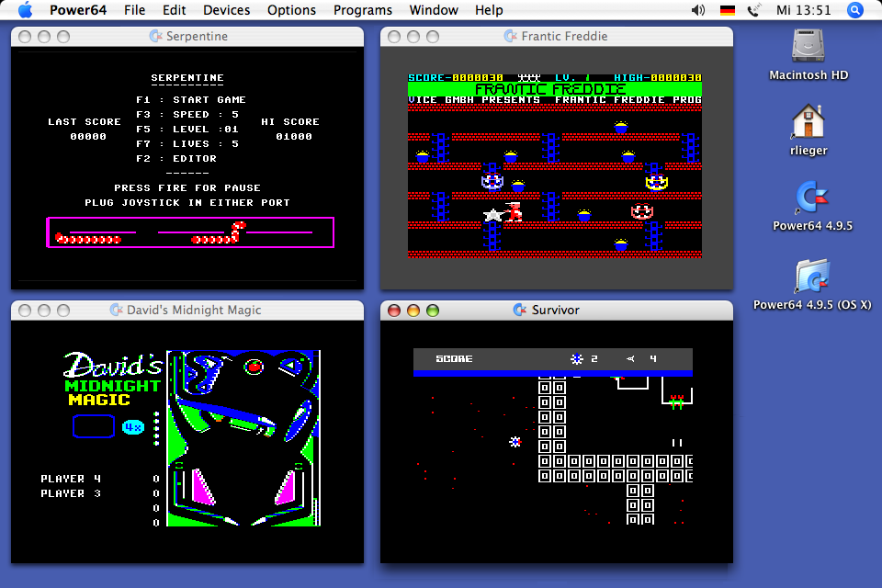This screenshot has height=588, width=882.
Task: Click the red Freddie character in Frantic Freddie
Action: (x=514, y=211)
